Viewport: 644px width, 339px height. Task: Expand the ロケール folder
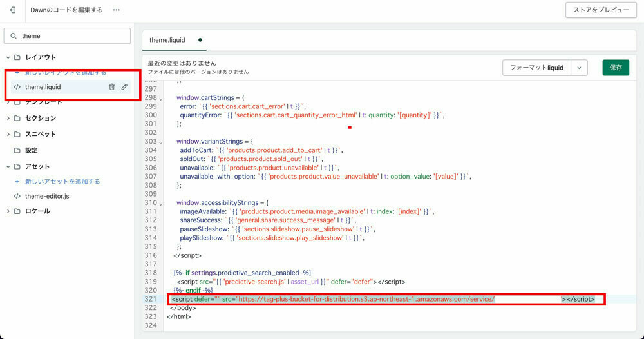pos(8,211)
